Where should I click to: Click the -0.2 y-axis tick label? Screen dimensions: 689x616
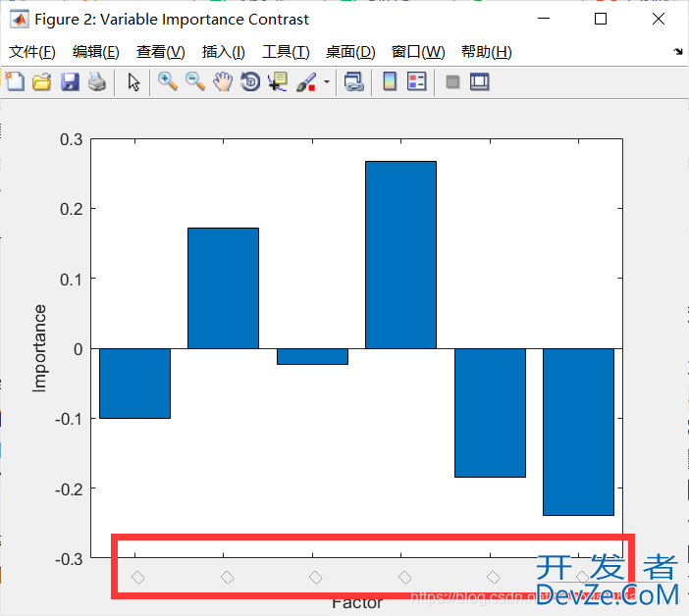pyautogui.click(x=69, y=489)
